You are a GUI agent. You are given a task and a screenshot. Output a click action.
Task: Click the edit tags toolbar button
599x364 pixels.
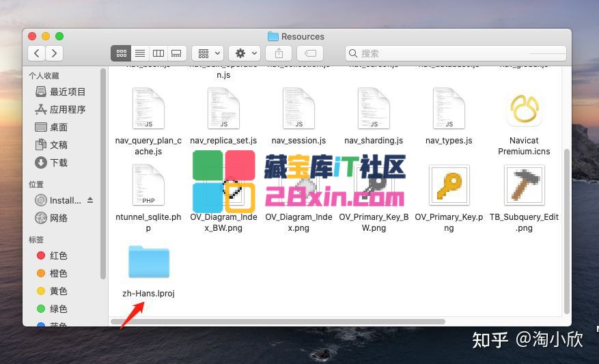(x=310, y=53)
